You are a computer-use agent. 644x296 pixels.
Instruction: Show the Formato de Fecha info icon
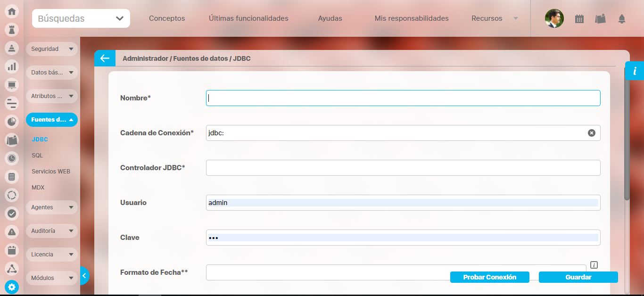tap(594, 265)
